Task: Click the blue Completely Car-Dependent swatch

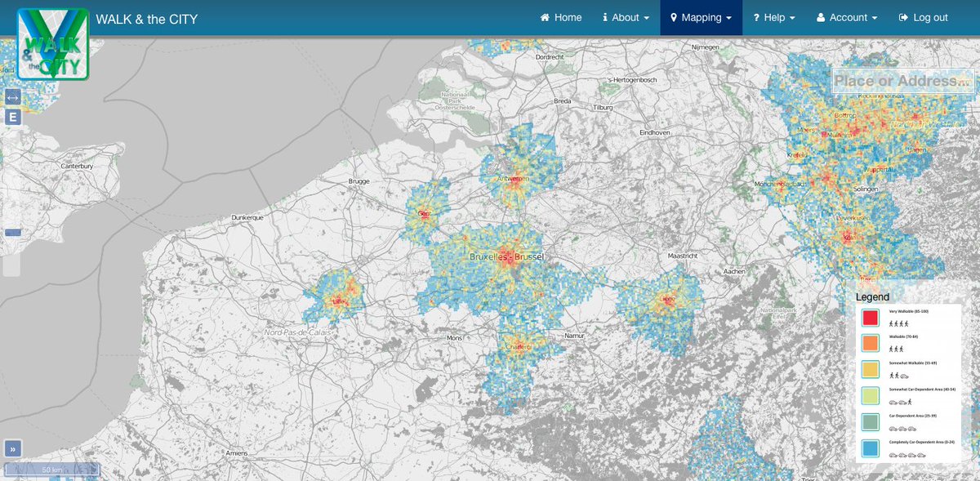Action: 870,448
